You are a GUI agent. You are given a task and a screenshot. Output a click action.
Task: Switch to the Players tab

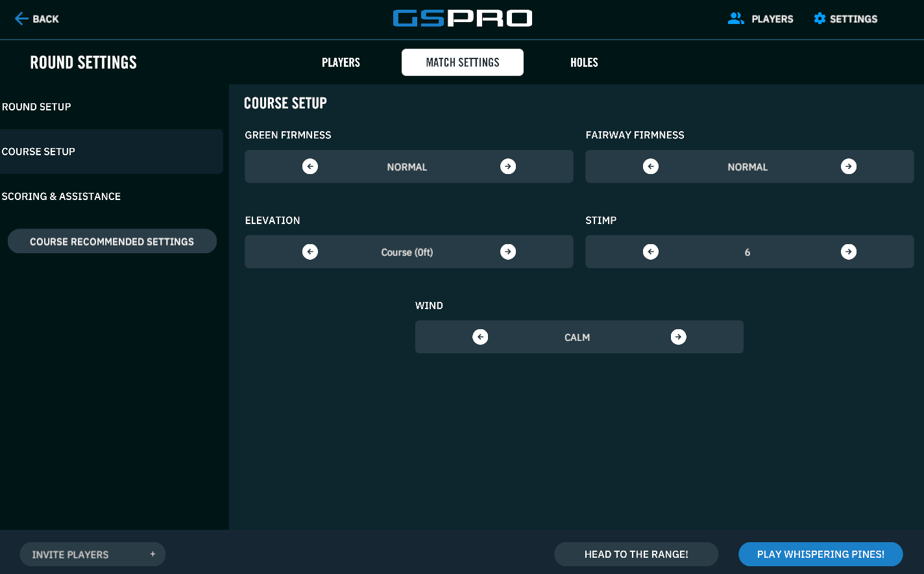point(341,62)
